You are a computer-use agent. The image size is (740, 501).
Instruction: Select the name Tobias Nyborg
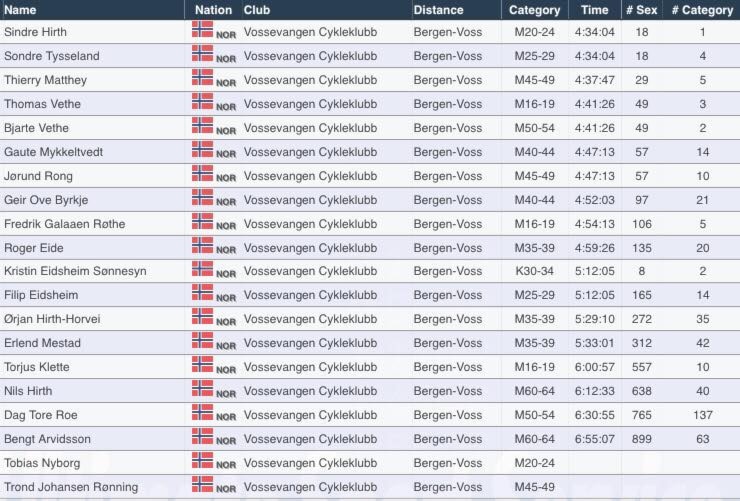42,463
